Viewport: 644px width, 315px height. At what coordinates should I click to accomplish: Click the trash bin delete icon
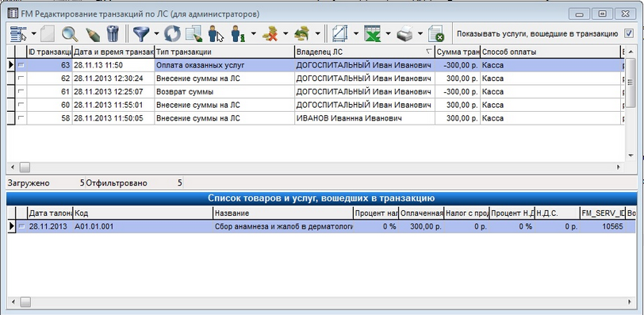(113, 33)
